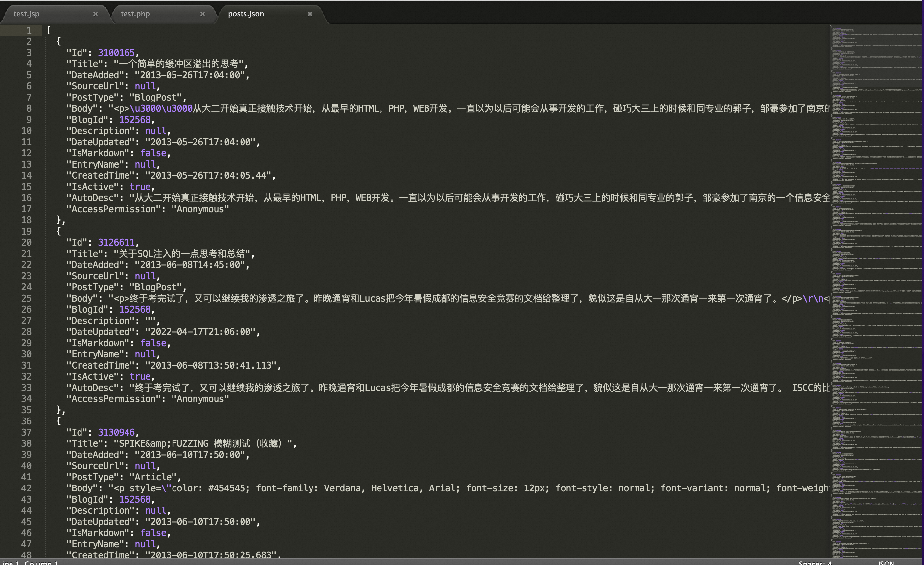Viewport: 924px width, 565px height.
Task: Click line number 2 in the gutter
Action: pos(29,41)
